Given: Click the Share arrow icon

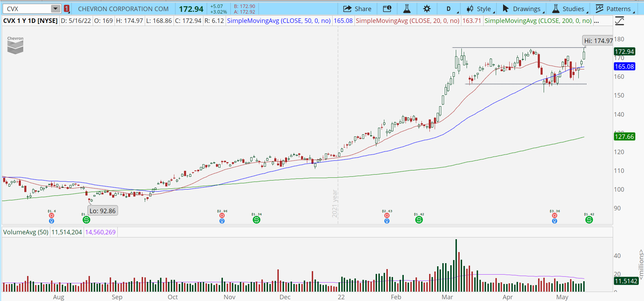Looking at the screenshot, I should (347, 9).
